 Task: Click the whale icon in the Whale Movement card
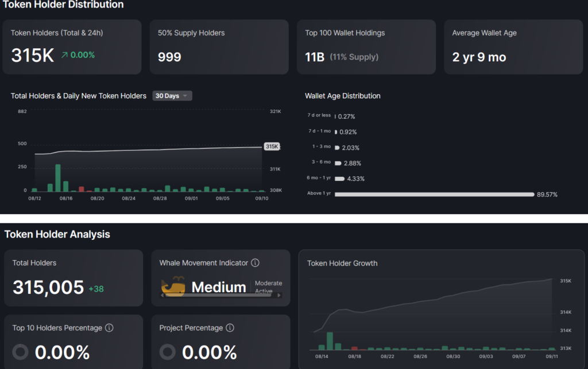point(173,286)
